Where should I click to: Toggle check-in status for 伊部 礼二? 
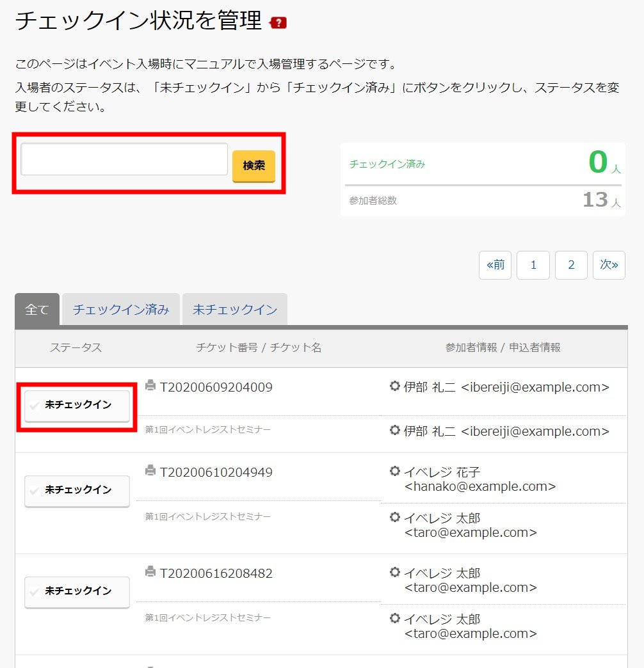coord(76,405)
